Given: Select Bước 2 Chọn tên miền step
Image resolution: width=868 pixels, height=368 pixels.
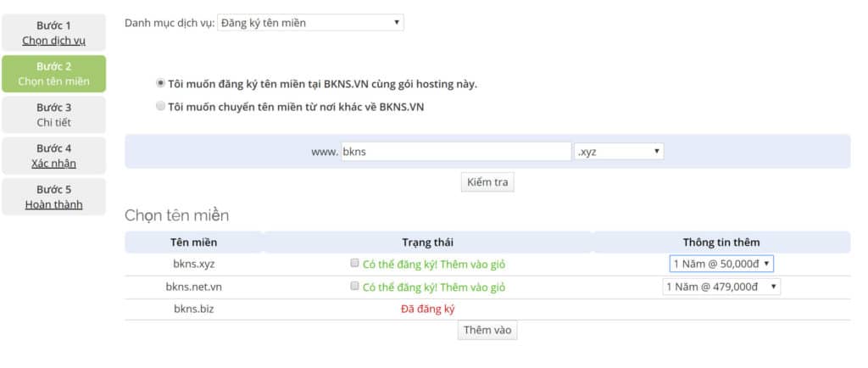Looking at the screenshot, I should pyautogui.click(x=53, y=74).
